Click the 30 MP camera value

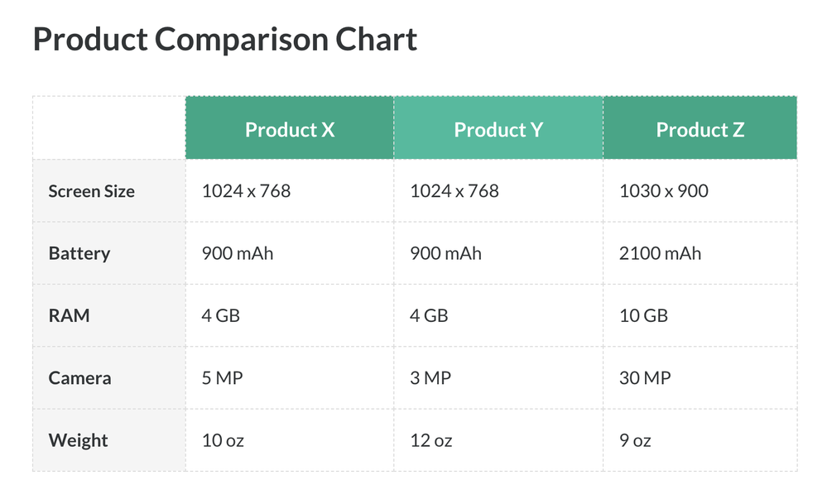coord(645,378)
